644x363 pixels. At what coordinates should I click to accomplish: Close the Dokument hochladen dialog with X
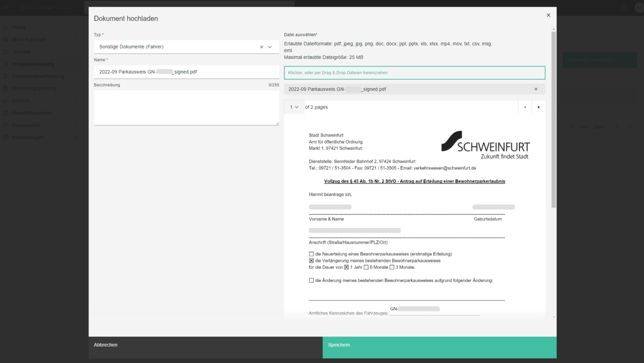pos(548,15)
